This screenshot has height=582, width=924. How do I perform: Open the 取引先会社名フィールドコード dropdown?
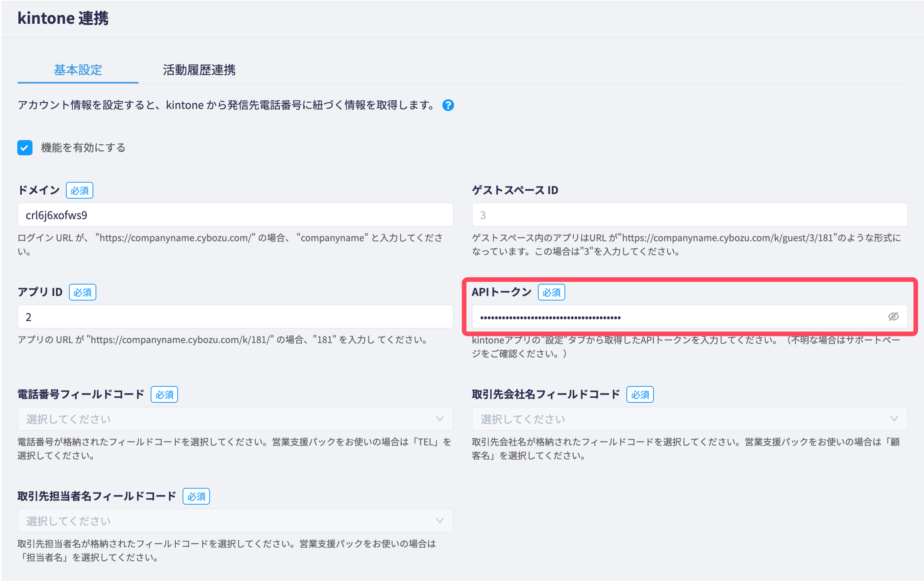click(x=689, y=419)
